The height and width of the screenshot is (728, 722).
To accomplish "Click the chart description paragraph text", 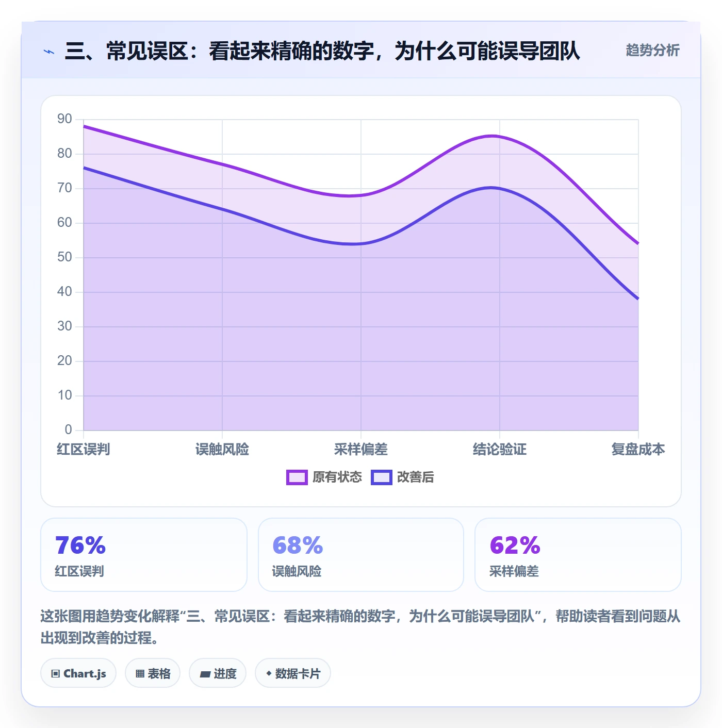I will click(360, 627).
